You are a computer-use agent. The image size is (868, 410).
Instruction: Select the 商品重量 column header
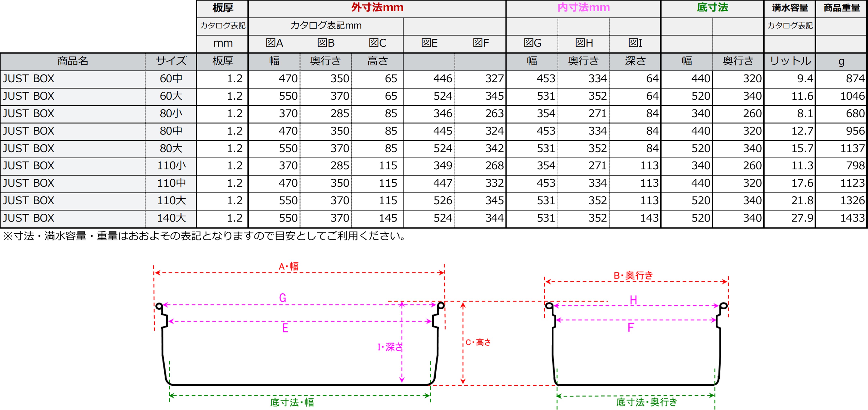841,8
